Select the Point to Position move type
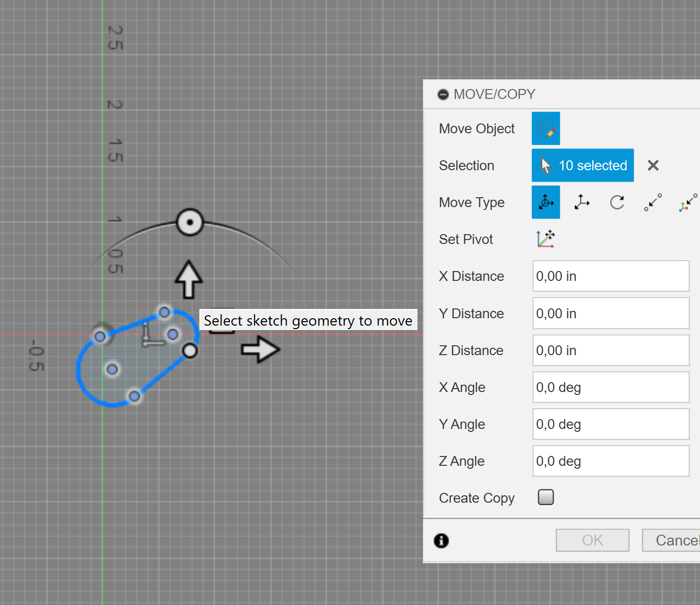Image resolution: width=700 pixels, height=605 pixels. [x=688, y=202]
